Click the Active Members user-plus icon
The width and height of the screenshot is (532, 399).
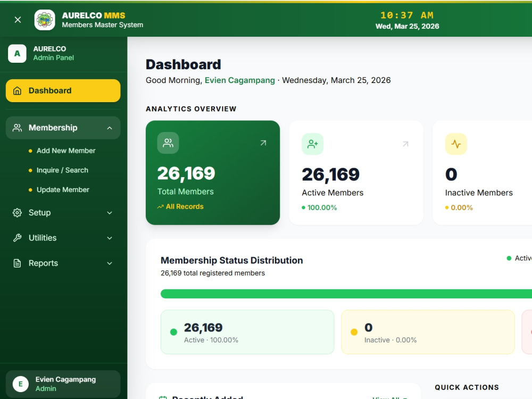(312, 144)
